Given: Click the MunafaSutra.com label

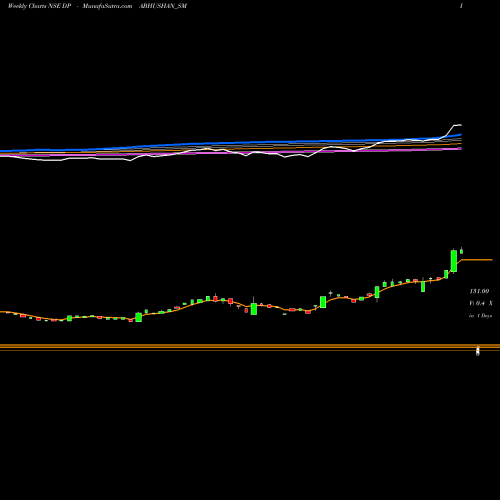Looking at the screenshot, I should coord(107,6).
